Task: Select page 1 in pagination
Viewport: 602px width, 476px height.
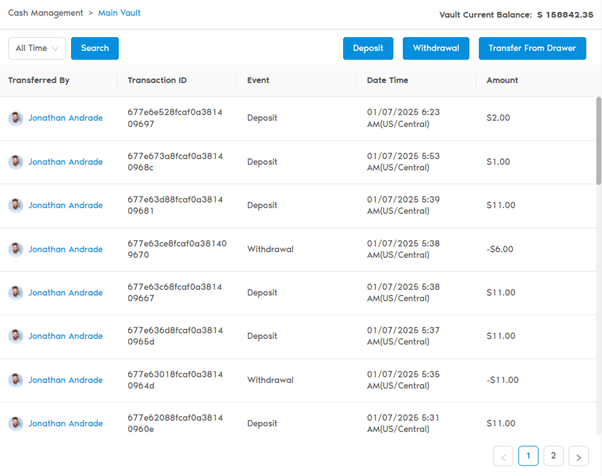Action: [x=528, y=456]
